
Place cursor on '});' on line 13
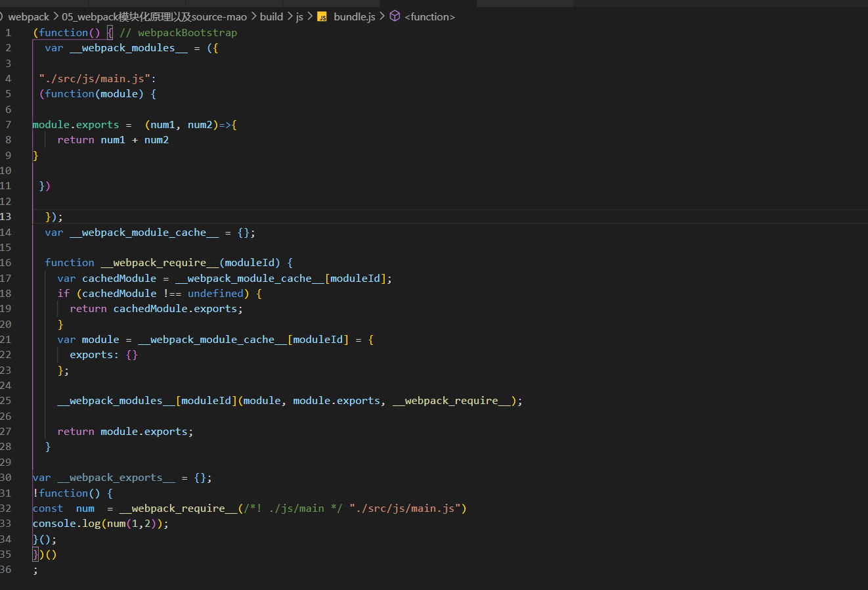click(54, 217)
